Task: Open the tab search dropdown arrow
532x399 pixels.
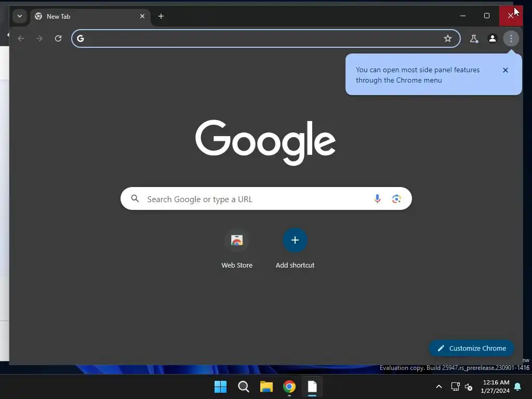Action: click(x=20, y=16)
